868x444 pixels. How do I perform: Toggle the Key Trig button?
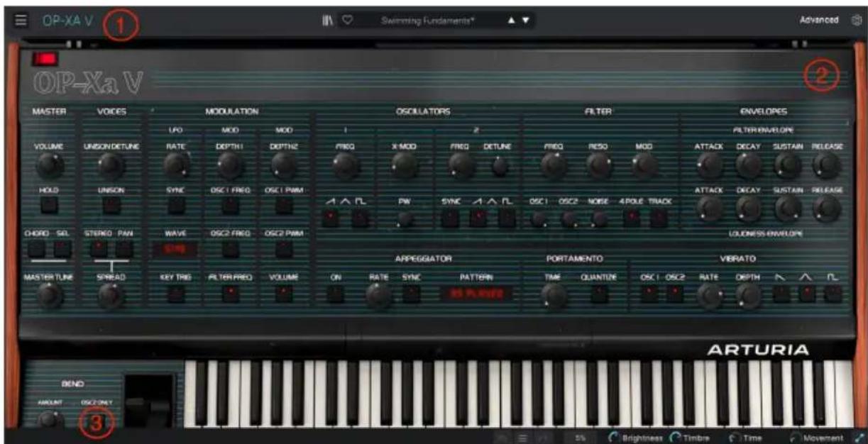tap(175, 294)
